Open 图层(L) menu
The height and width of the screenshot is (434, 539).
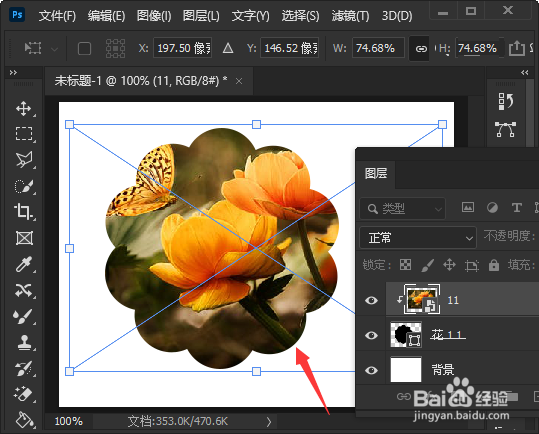coord(201,16)
